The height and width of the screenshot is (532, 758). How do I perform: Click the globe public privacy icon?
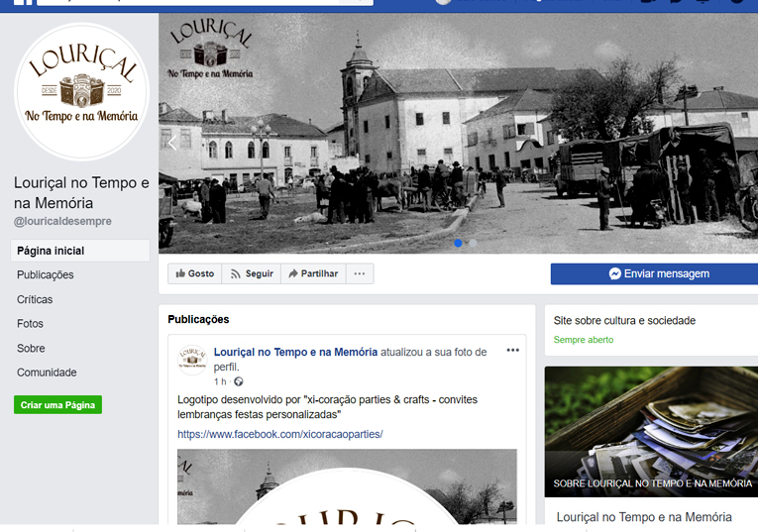pos(239,381)
